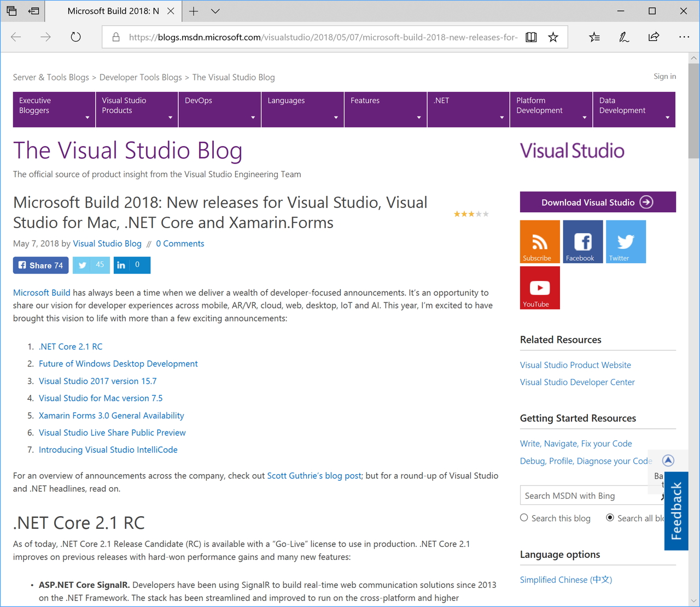The width and height of the screenshot is (700, 607).
Task: Share the page using the share icon
Action: [653, 37]
